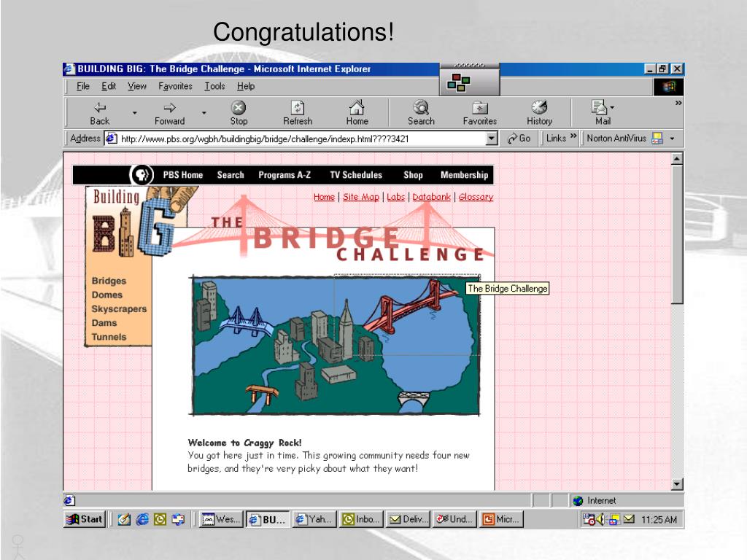Open the Search pane in toolbar
Screen dimensions: 747x560
click(x=421, y=113)
